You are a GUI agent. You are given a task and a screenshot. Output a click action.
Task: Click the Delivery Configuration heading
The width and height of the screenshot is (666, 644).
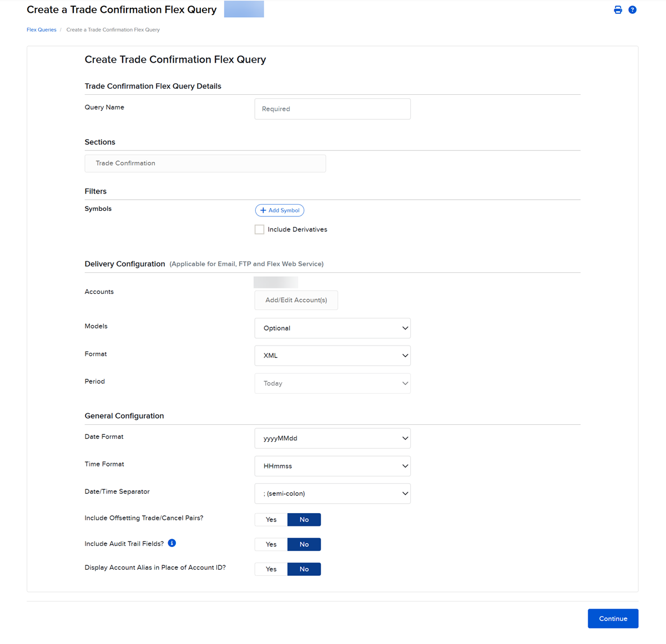125,264
